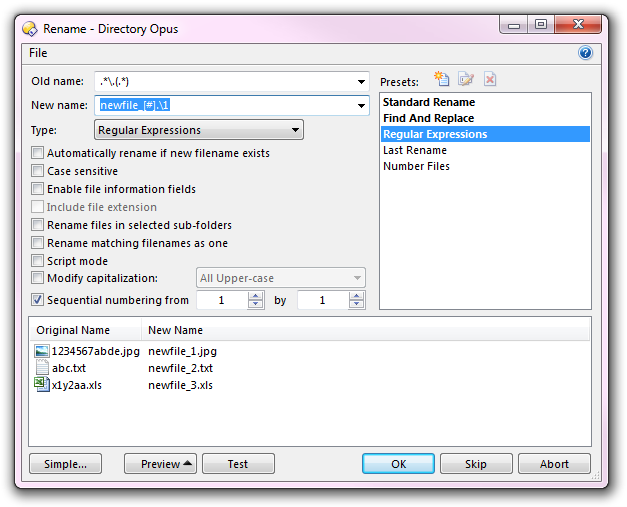This screenshot has height=507, width=627.
Task: Select the Regular Expressions preset
Action: click(x=485, y=134)
